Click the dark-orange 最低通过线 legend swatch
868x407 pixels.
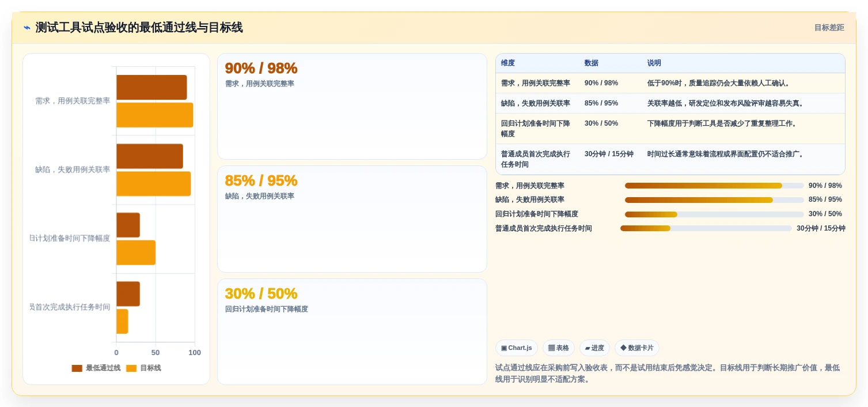[x=77, y=368]
